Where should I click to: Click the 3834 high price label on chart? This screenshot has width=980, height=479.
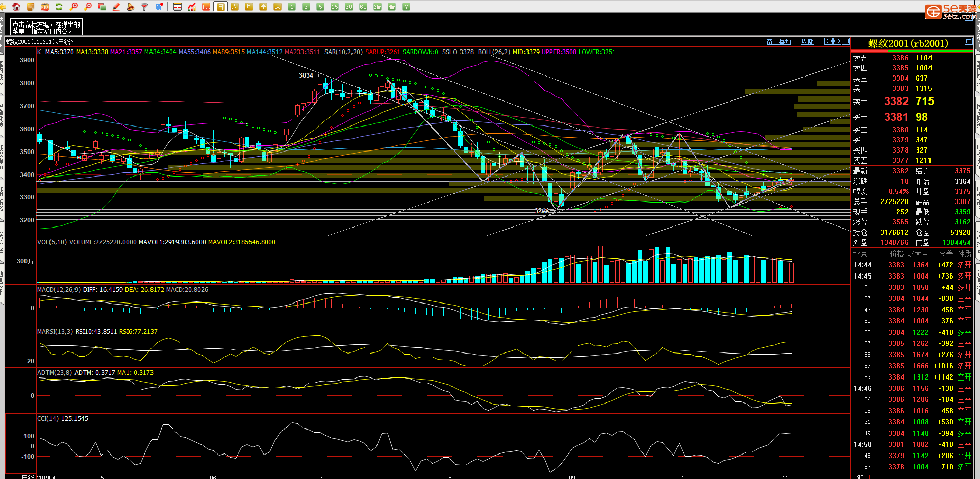pos(306,75)
